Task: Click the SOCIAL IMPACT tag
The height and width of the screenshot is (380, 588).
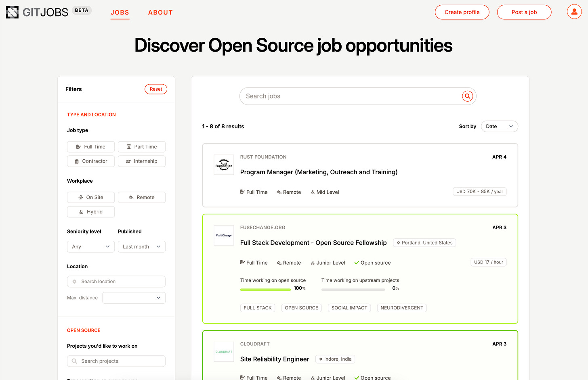Action: 349,308
